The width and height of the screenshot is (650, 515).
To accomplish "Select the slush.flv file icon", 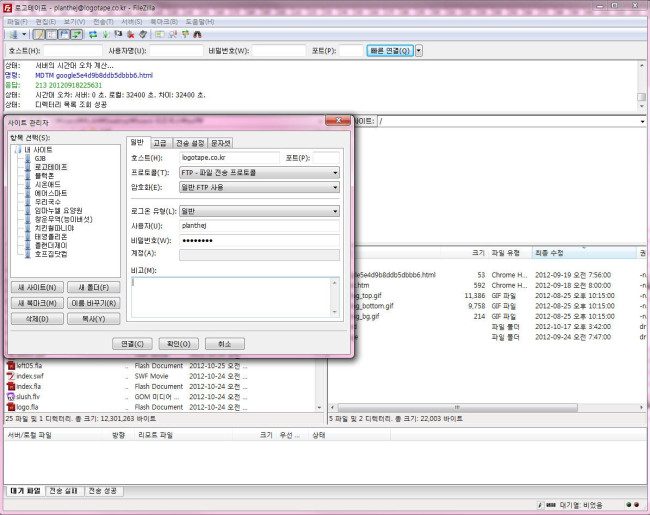I will click(x=10, y=397).
